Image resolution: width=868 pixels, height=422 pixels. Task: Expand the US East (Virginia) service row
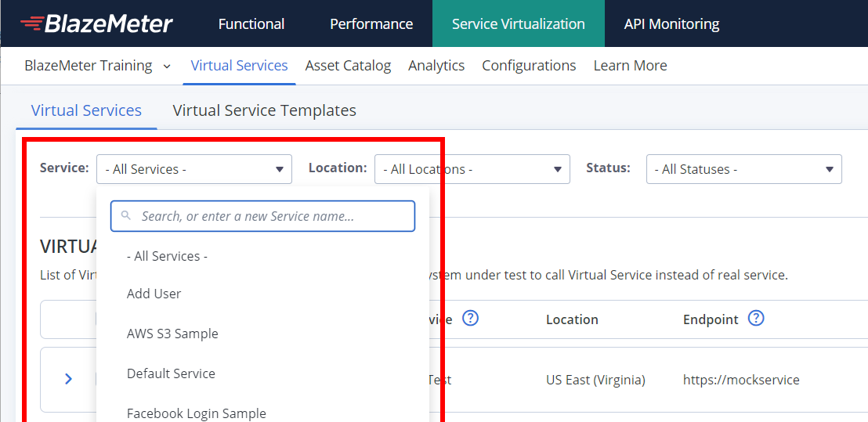click(68, 379)
